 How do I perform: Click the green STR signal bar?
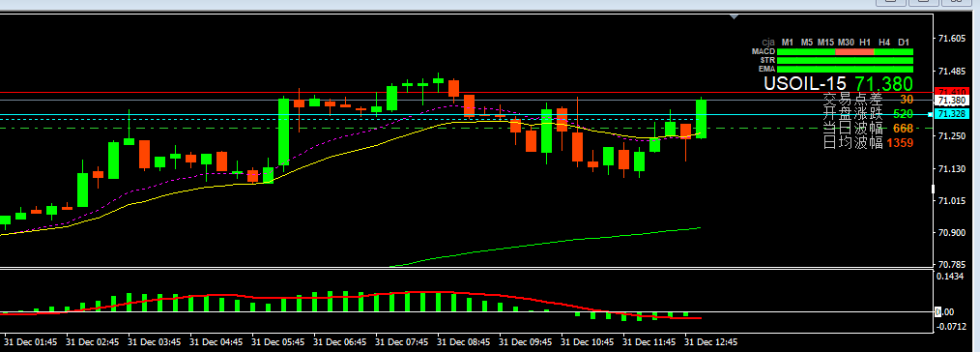845,61
